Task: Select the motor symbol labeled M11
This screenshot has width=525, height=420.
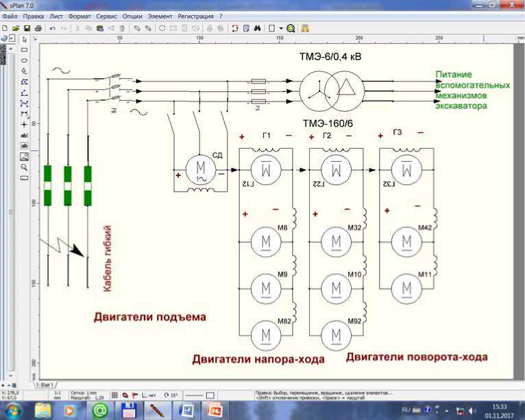Action: click(x=406, y=288)
